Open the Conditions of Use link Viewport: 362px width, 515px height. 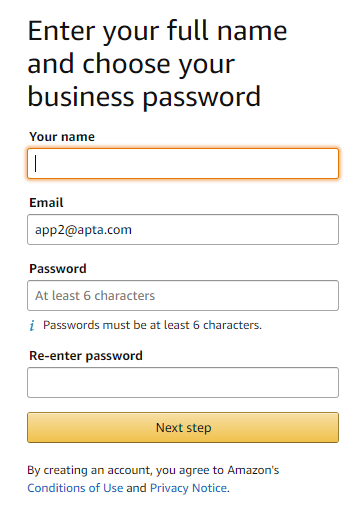coord(75,488)
